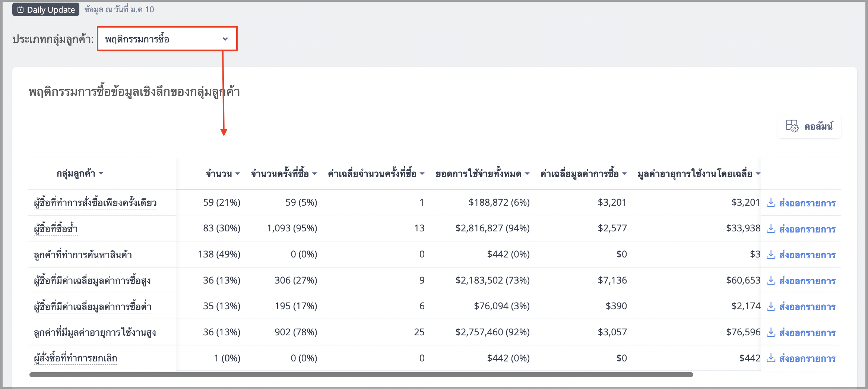Click the calendar icon in Daily Update badge
The height and width of the screenshot is (389, 868).
pyautogui.click(x=20, y=10)
